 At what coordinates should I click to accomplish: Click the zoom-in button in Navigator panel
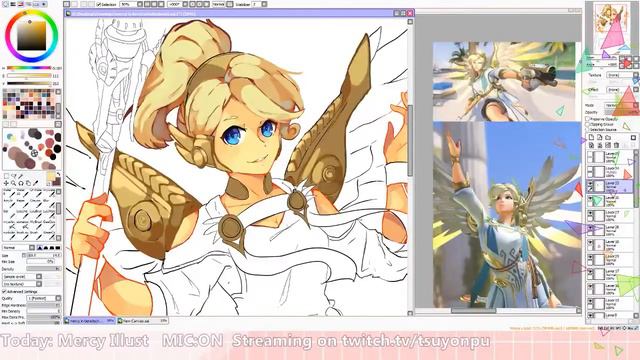(x=628, y=59)
